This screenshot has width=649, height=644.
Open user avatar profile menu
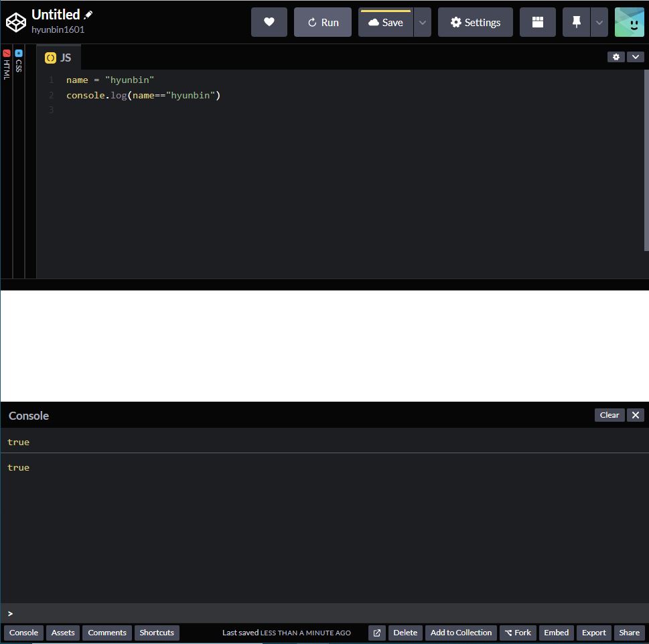[629, 22]
